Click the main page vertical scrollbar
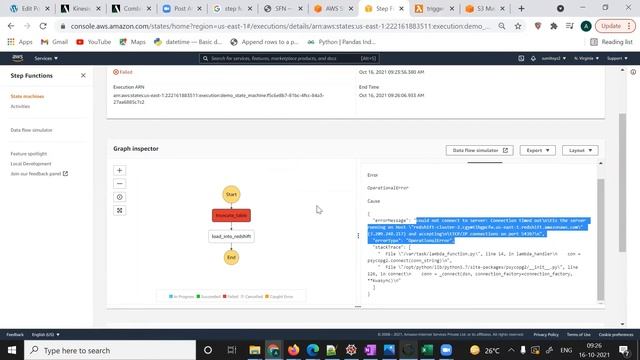Viewport: 640px width, 360px height. tap(622, 182)
